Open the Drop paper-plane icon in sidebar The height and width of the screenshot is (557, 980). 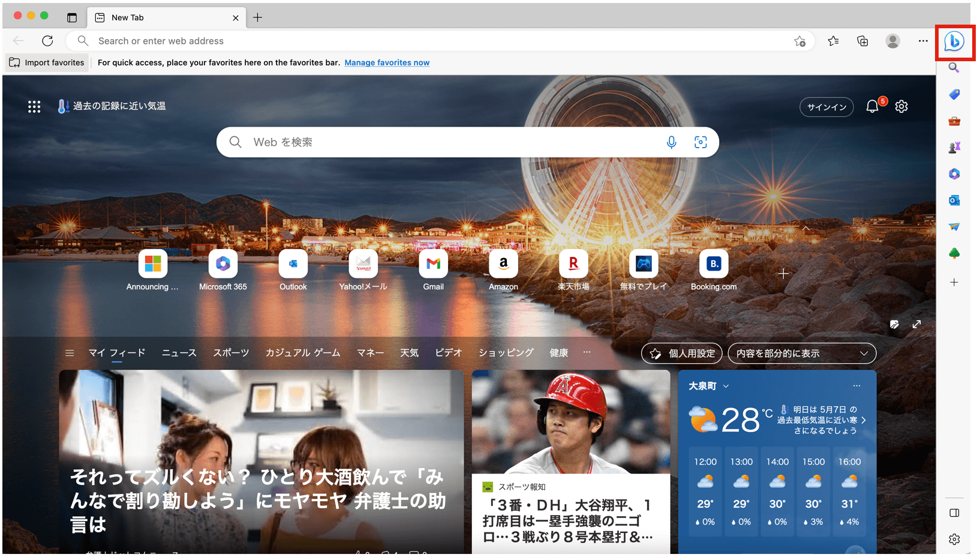[x=954, y=227]
